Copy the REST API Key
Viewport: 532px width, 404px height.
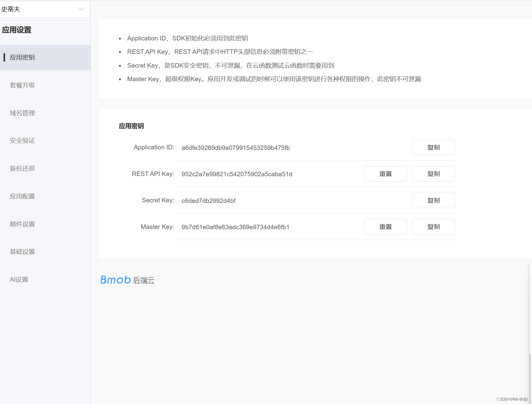[x=433, y=174]
